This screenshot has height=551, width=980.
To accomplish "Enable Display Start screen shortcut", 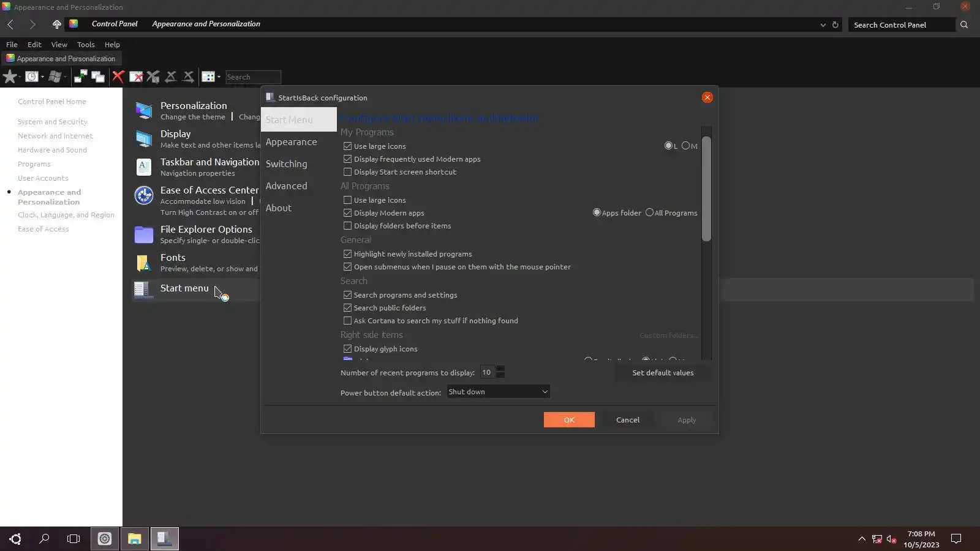I will tap(347, 172).
